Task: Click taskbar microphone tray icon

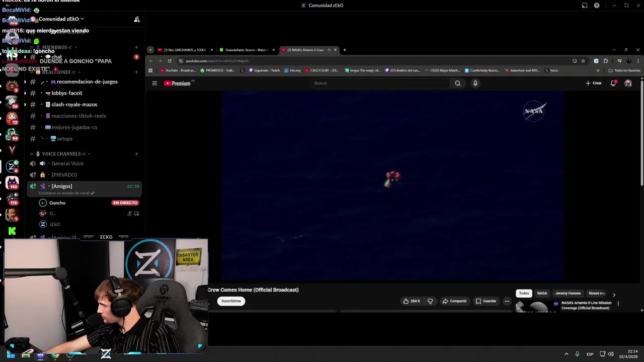Action: click(x=577, y=354)
